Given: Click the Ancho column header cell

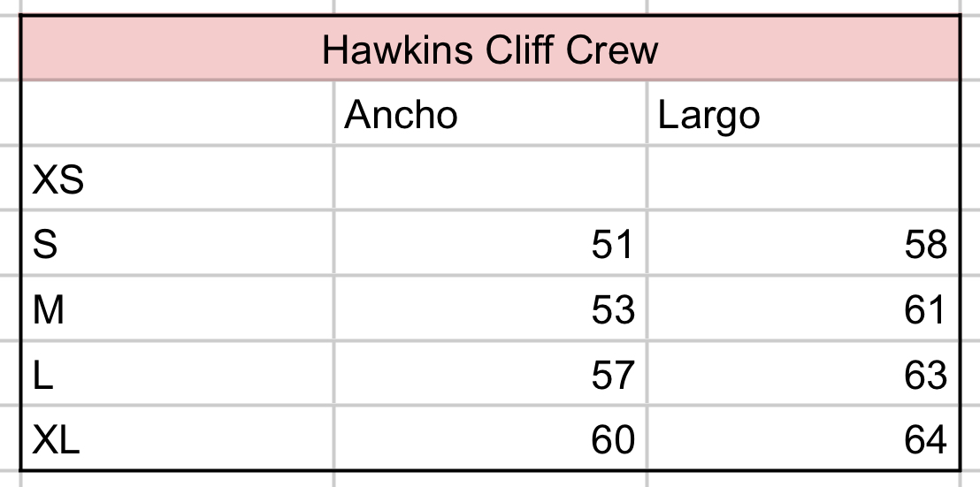Looking at the screenshot, I should pyautogui.click(x=490, y=115).
